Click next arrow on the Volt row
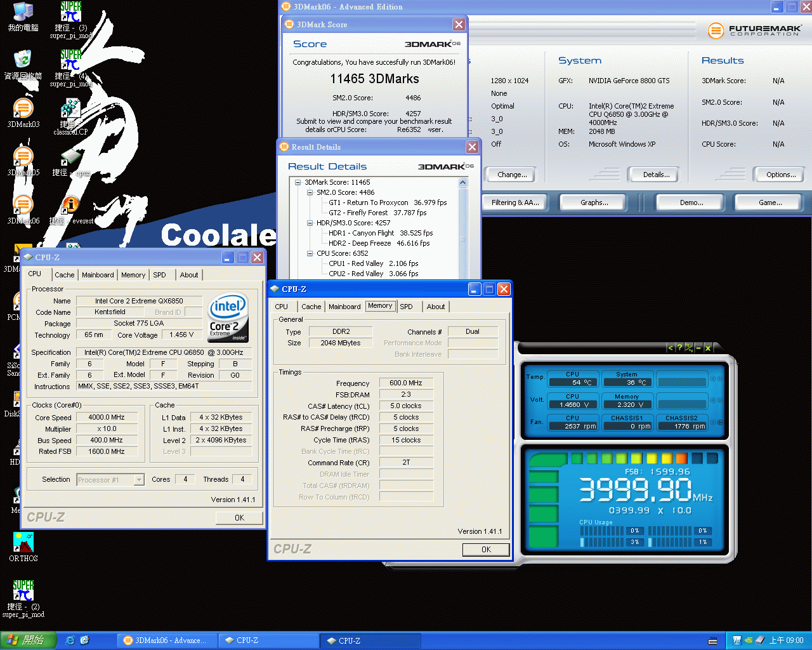The image size is (812, 650). tap(720, 401)
